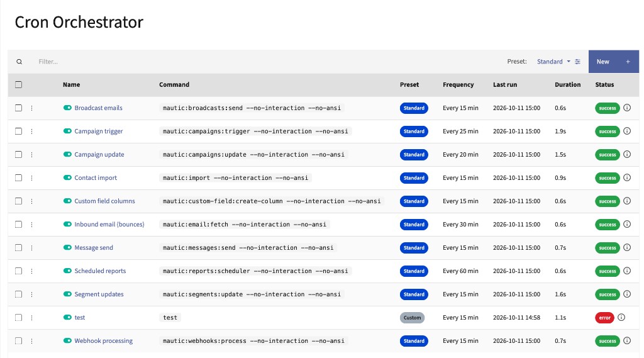The width and height of the screenshot is (644, 358).
Task: Click the Status column header
Action: point(604,85)
